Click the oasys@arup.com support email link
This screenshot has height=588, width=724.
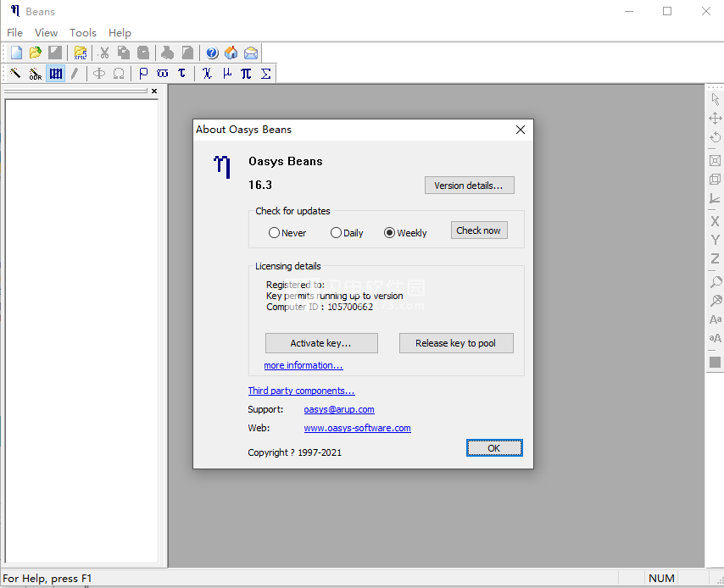[339, 409]
